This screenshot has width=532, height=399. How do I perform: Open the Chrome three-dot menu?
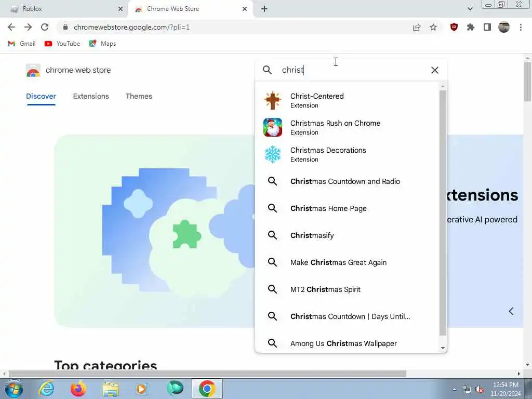tap(521, 27)
